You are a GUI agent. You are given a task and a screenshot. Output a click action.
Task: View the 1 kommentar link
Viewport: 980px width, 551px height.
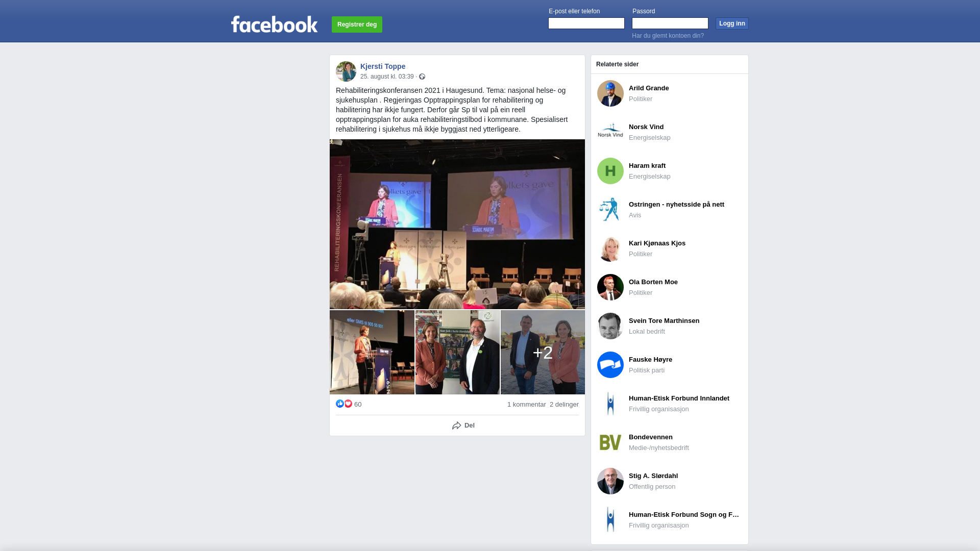(527, 404)
